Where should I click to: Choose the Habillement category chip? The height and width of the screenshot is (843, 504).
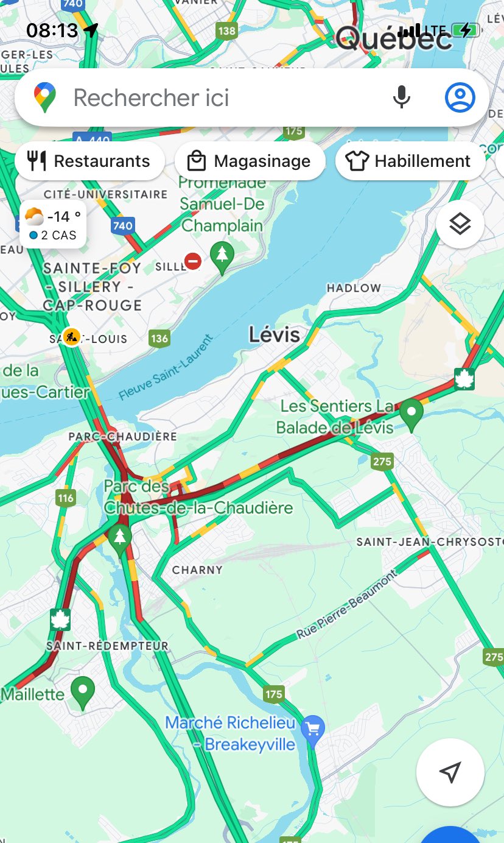click(x=410, y=161)
